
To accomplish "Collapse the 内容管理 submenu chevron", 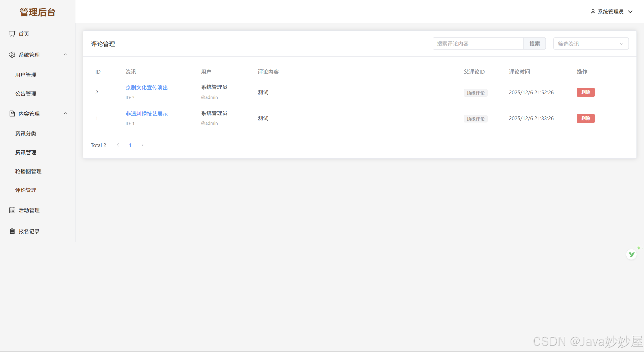I will 65,114.
